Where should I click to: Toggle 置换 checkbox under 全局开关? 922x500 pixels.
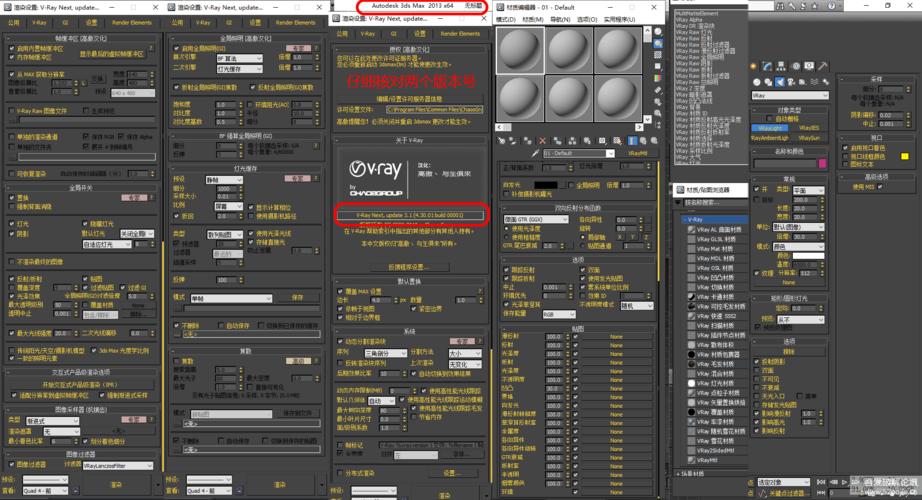(x=12, y=198)
